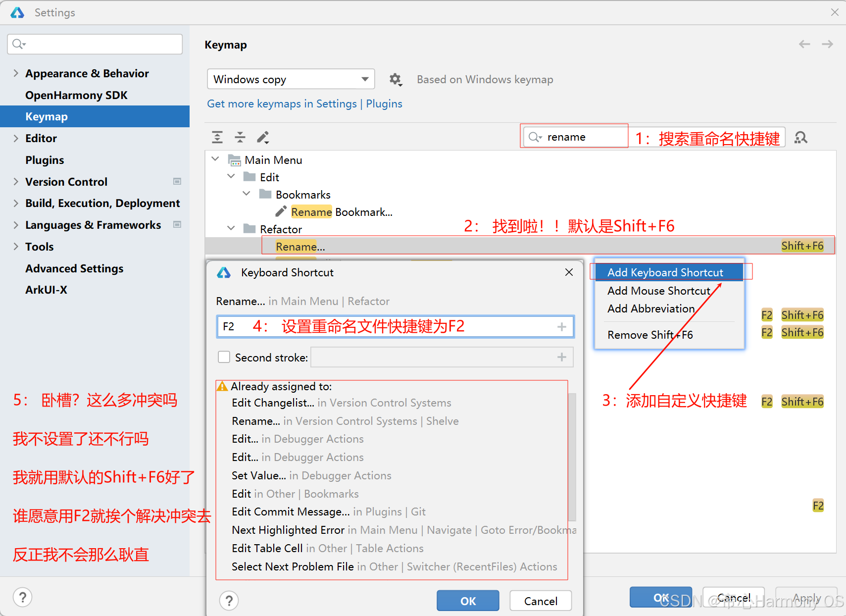Enable the Second stroke checkbox
Viewport: 846px width, 616px height.
pos(224,357)
